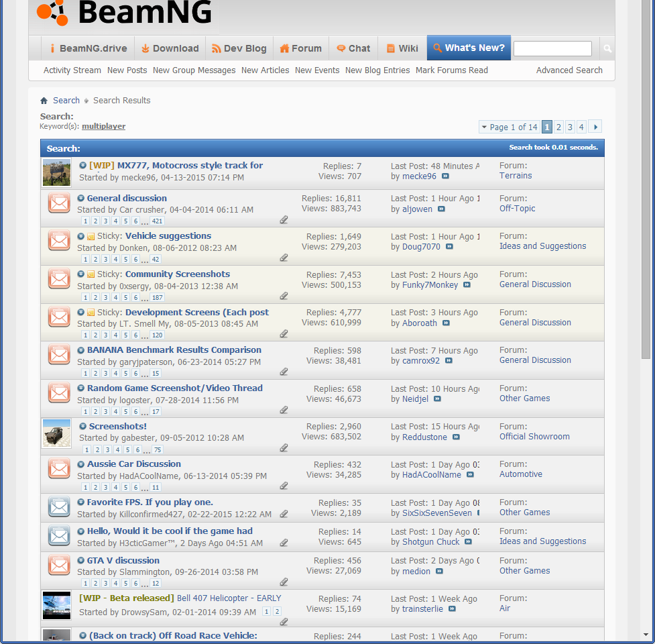The height and width of the screenshot is (644, 655).
Task: Open page 2 of Bell 407 Helicopter thread
Action: (277, 611)
